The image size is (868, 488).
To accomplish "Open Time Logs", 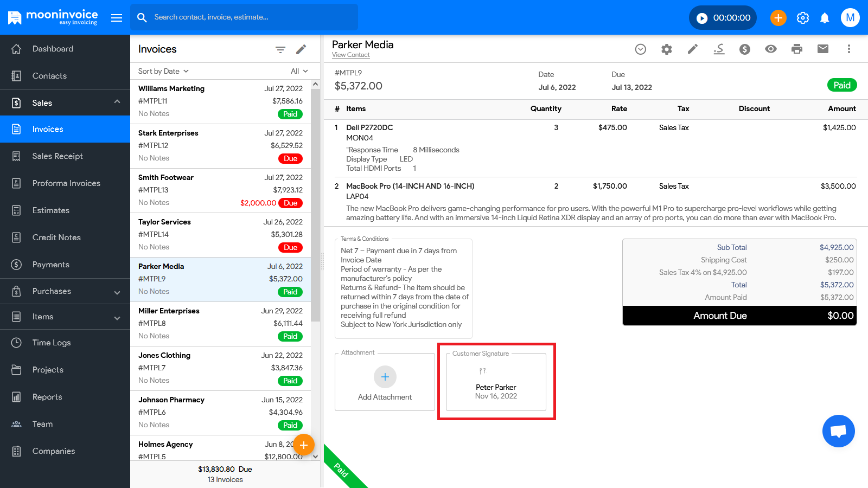I will point(65,343).
